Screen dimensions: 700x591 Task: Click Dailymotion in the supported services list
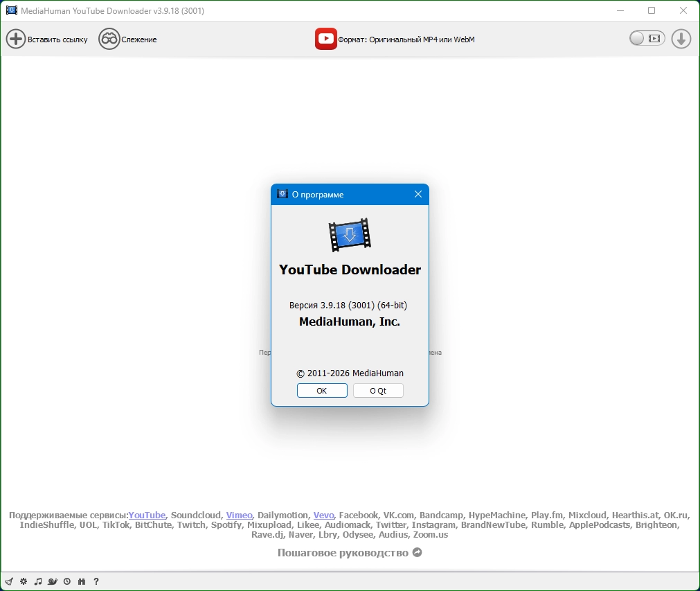tap(282, 515)
